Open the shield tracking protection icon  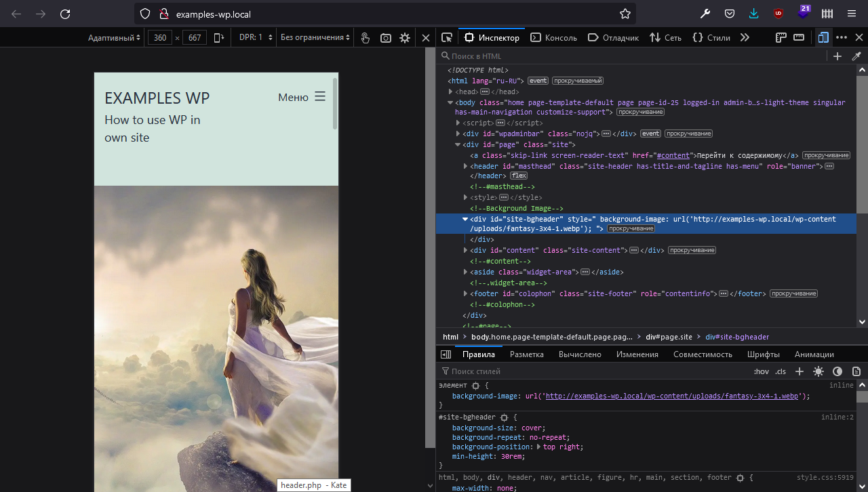pyautogui.click(x=145, y=14)
